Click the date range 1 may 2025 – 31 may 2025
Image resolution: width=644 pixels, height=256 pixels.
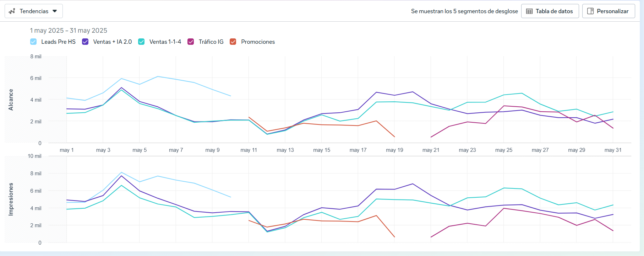click(x=69, y=31)
